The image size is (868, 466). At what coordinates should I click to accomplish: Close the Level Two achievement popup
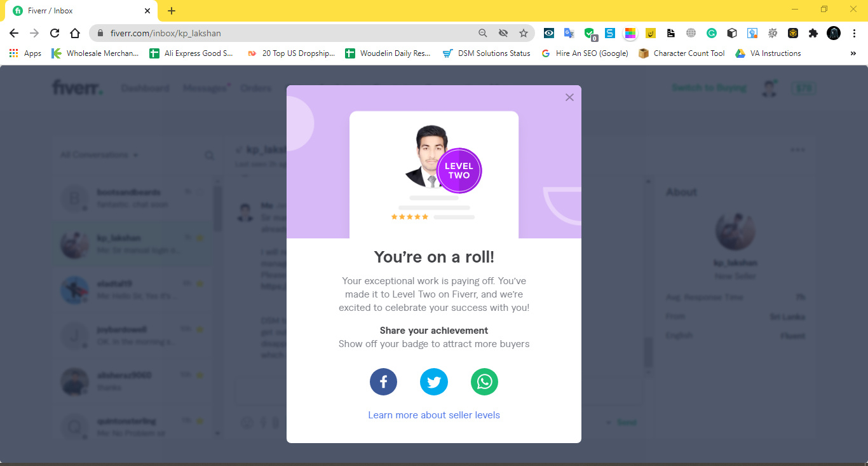[569, 97]
